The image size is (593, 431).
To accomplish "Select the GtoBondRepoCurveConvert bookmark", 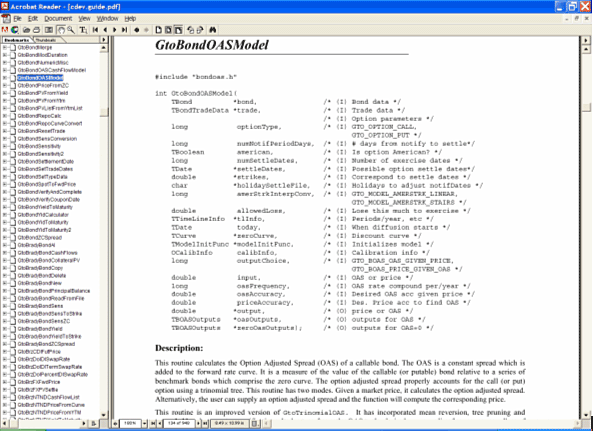I will point(50,123).
